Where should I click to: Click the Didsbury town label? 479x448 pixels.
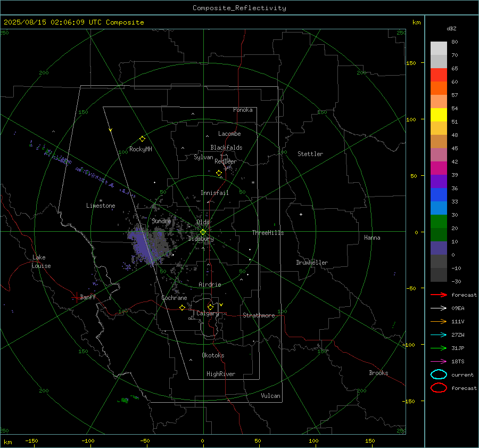pos(201,239)
